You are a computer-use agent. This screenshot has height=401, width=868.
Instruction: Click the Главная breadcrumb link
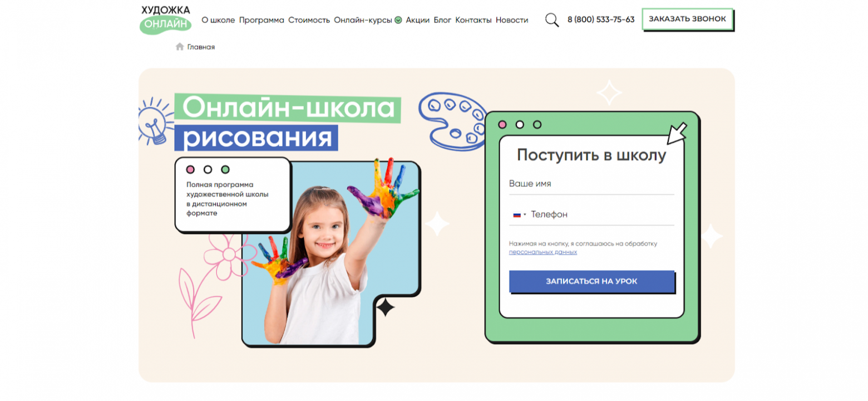[201, 47]
